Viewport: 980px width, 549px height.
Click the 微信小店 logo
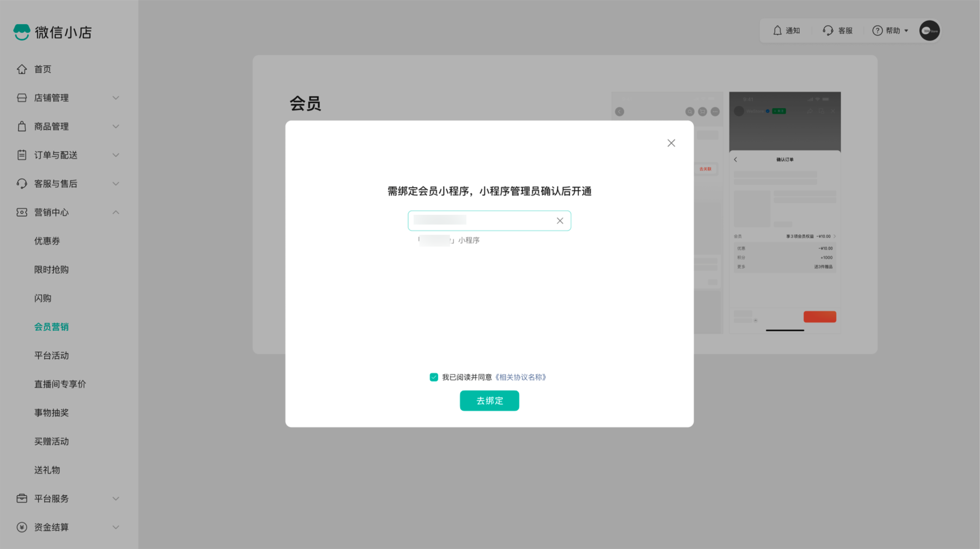pos(52,32)
